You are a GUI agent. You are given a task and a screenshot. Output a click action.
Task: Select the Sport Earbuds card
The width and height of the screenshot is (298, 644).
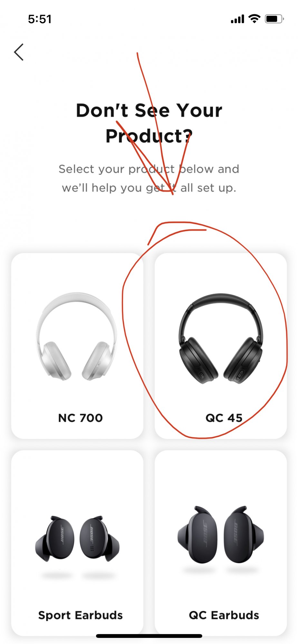click(77, 543)
